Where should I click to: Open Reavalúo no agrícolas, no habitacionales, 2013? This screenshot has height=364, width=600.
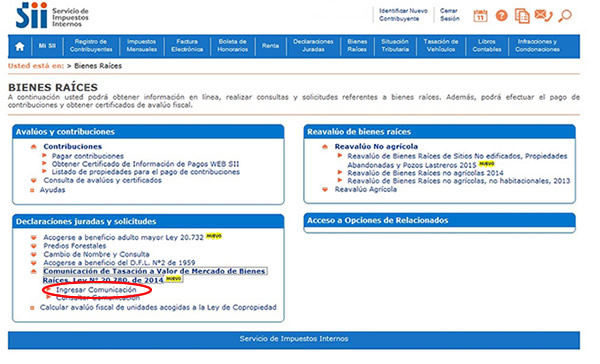458,181
